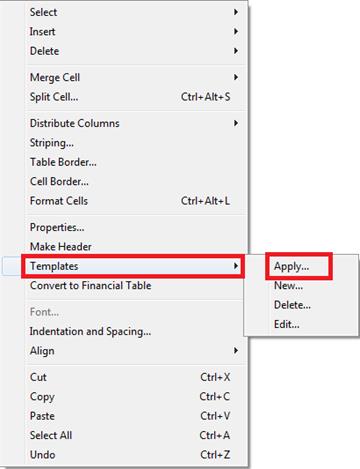Open the Delete submenu at top
The width and height of the screenshot is (360, 469).
pos(133,51)
